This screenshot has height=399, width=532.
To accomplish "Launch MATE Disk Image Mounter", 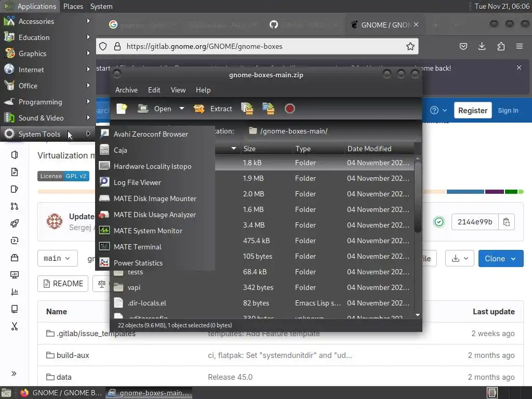I will point(155,198).
